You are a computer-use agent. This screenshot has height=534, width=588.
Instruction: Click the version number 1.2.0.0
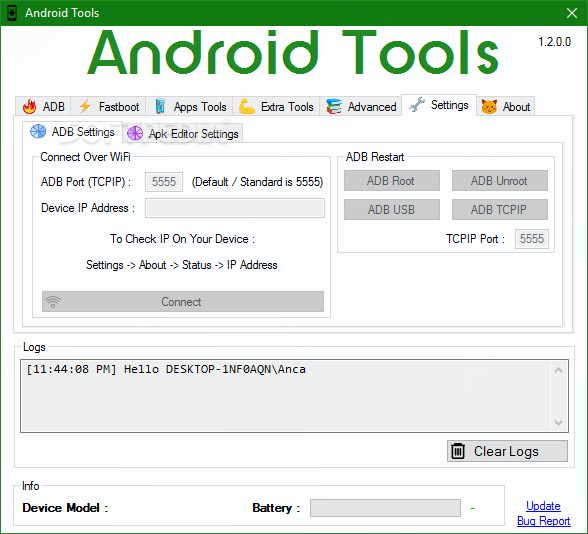click(x=555, y=42)
